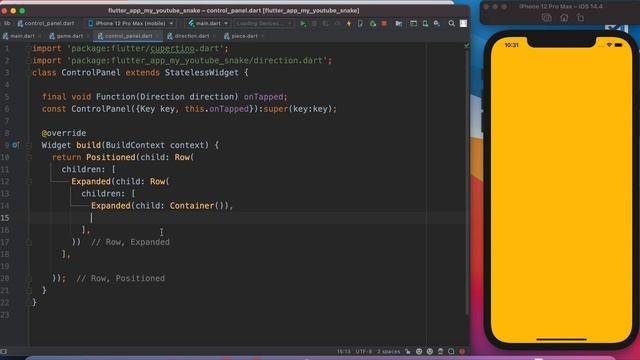Viewport: 640px width, 360px height.
Task: Open the Loading Devices dropdown
Action: tap(264, 24)
